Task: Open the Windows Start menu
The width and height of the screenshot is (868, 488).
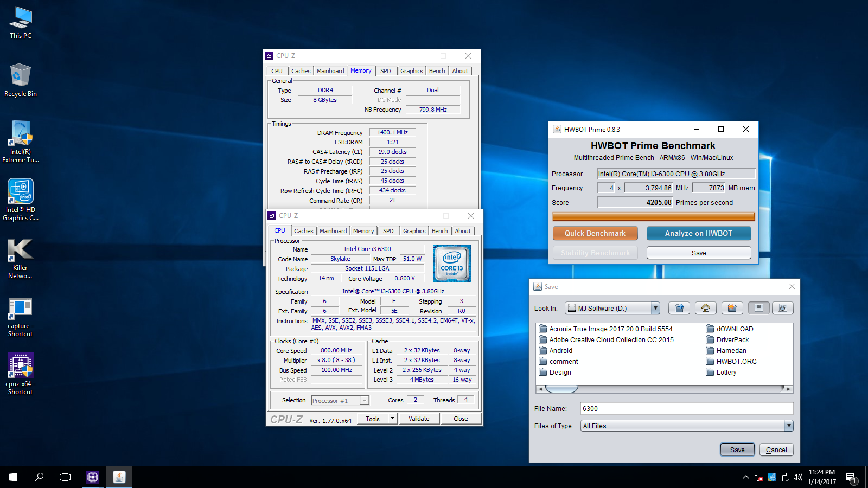Action: tap(13, 477)
